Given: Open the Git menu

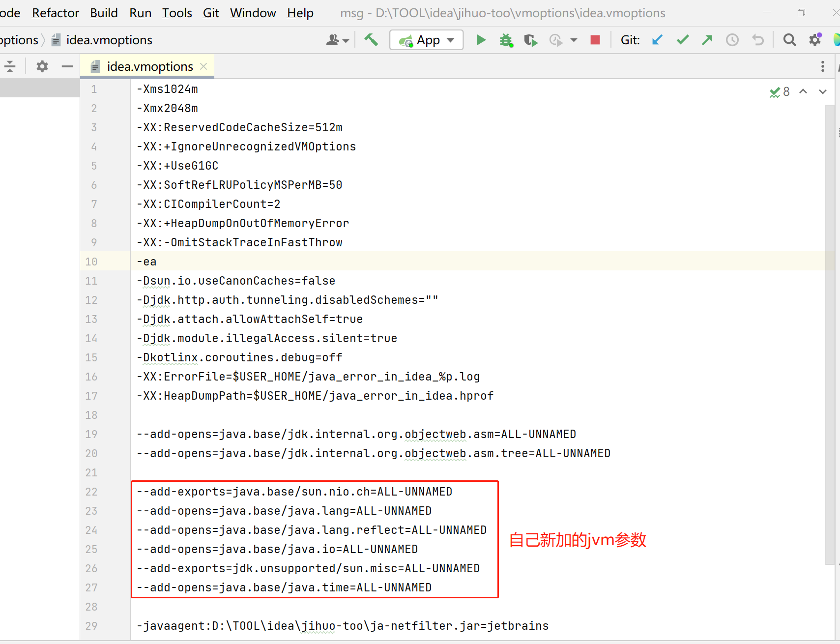Looking at the screenshot, I should coord(210,13).
